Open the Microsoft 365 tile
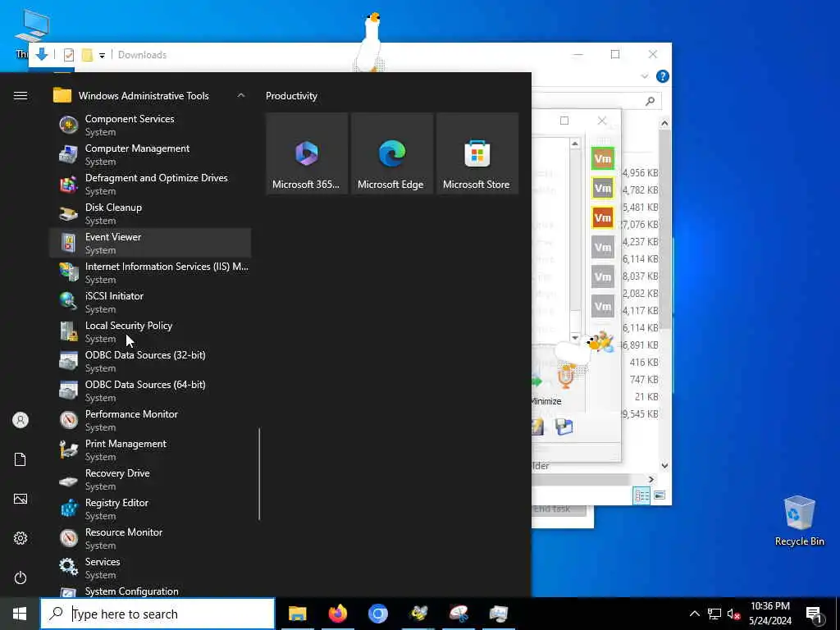840x630 pixels. click(307, 153)
